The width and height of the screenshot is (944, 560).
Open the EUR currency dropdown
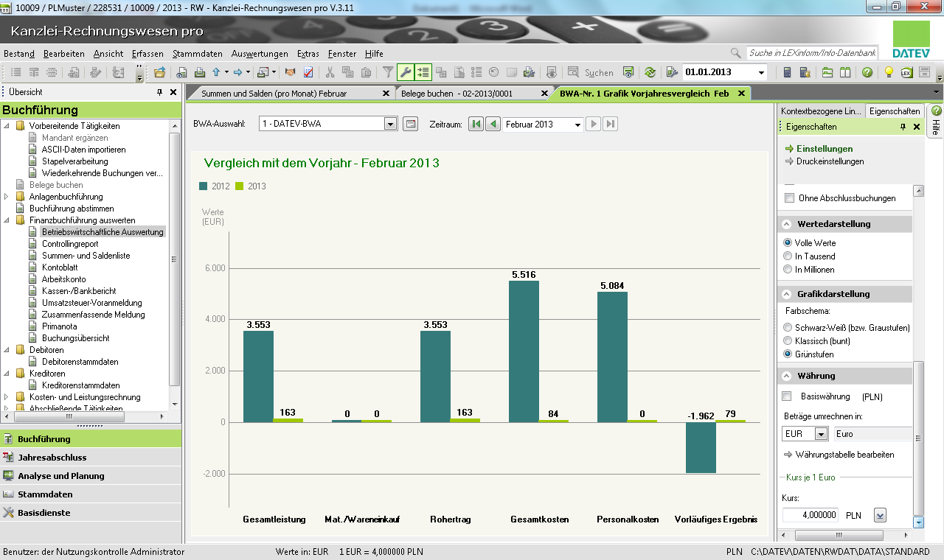tap(820, 434)
